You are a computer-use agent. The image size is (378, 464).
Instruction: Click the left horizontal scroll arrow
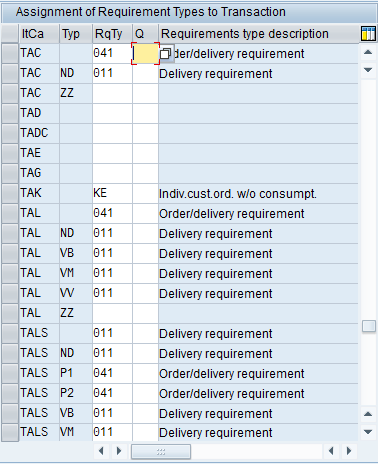(x=101, y=451)
